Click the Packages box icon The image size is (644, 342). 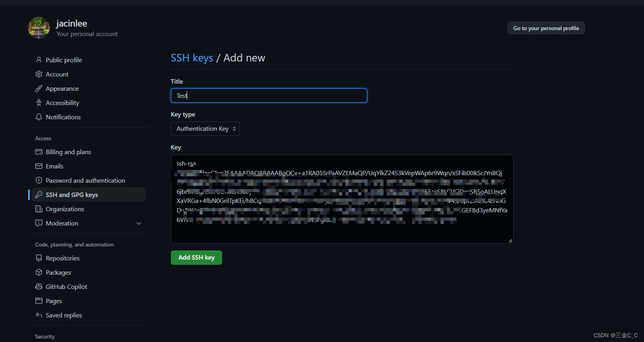click(39, 272)
